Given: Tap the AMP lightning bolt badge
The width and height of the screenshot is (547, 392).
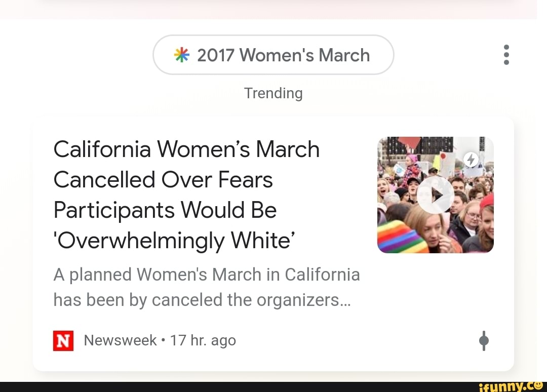Looking at the screenshot, I should tap(472, 160).
